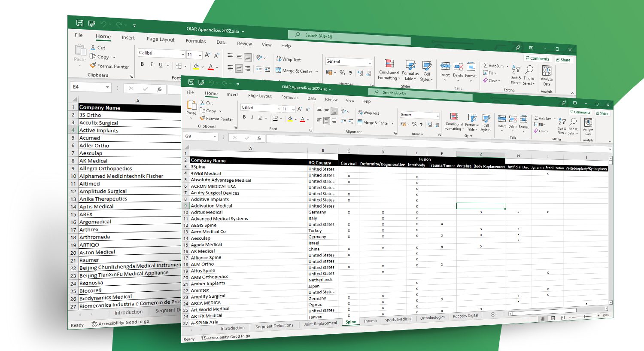This screenshot has height=351, width=644.
Task: Click Paste in the front window
Action: tap(191, 109)
